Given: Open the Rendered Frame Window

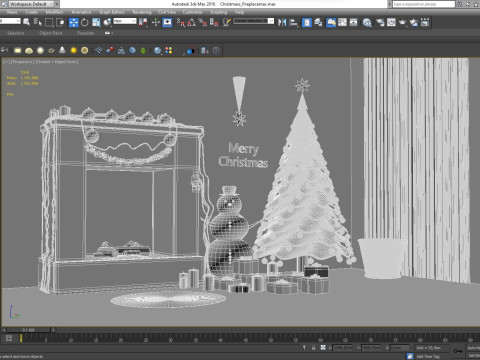Looking at the screenshot, I should click(x=391, y=22).
